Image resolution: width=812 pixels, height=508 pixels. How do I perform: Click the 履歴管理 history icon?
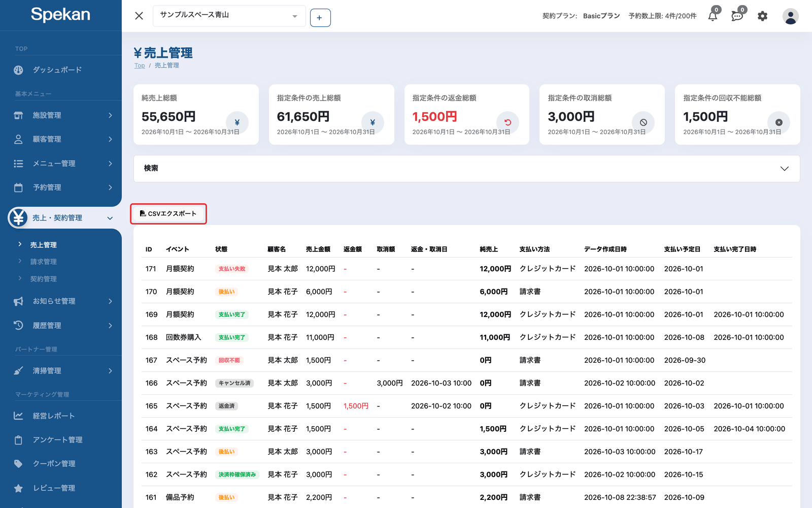tap(18, 325)
